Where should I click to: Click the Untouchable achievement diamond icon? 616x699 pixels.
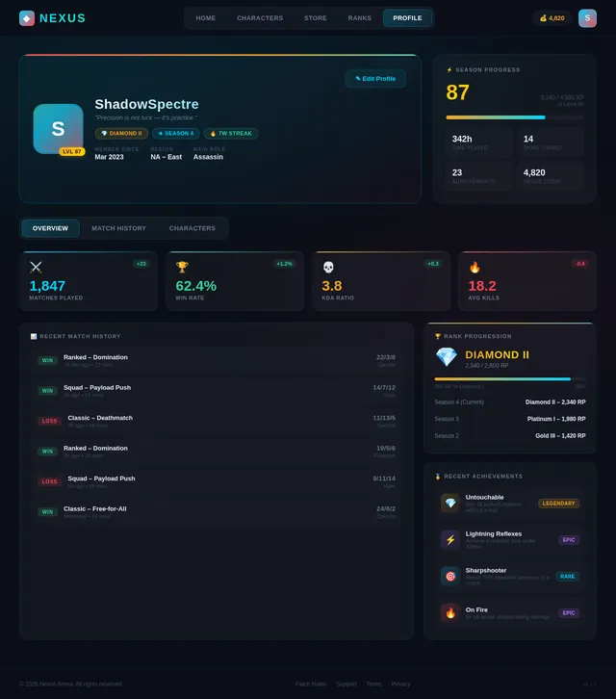(x=449, y=503)
